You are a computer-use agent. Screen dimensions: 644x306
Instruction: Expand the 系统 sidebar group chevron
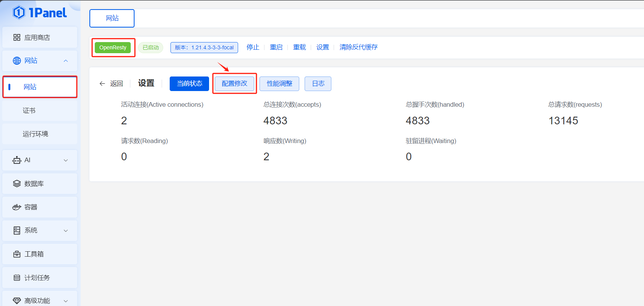click(66, 231)
